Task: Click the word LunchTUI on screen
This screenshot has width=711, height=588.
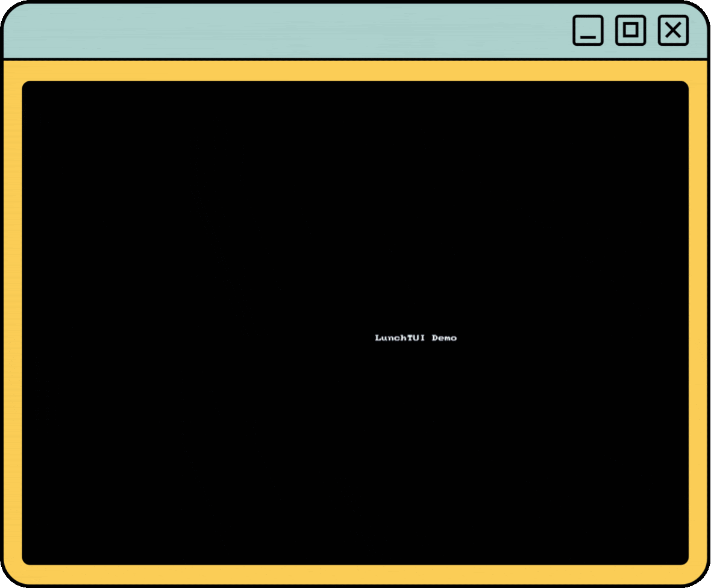Action: click(399, 338)
